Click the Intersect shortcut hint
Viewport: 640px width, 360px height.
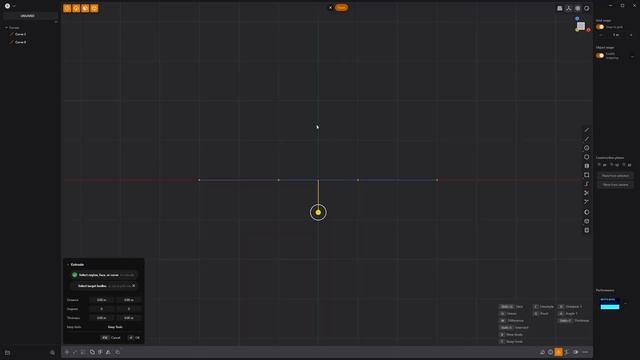(x=514, y=328)
